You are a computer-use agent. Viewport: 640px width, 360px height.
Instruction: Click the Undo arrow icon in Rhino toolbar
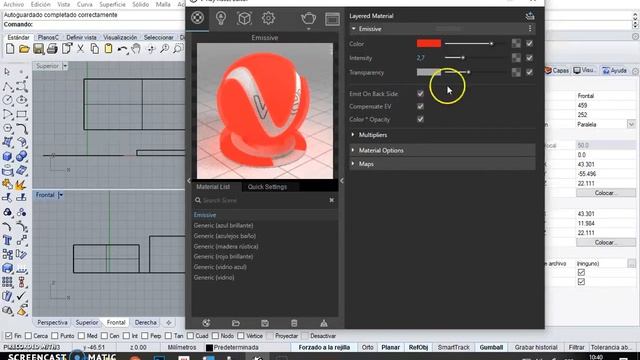pos(122,49)
